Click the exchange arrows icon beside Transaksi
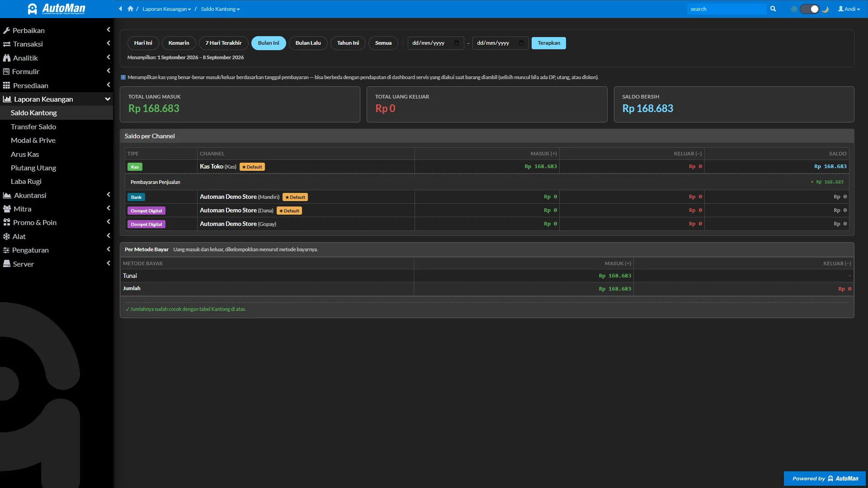Screen dimensions: 868x488 point(7,44)
